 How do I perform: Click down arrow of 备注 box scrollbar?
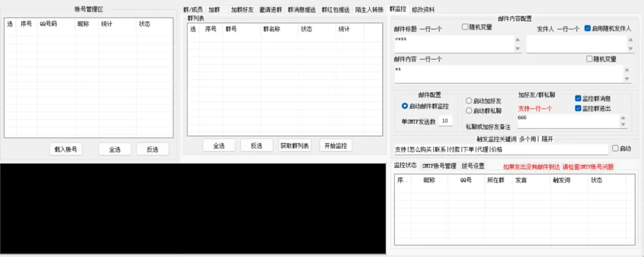(x=623, y=125)
